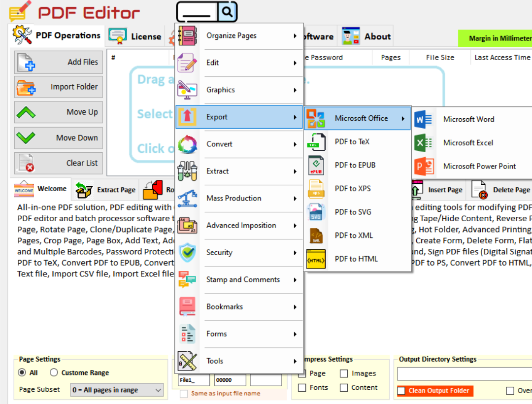532x404 pixels.
Task: Click the Output Directory path field
Action: coord(465,374)
